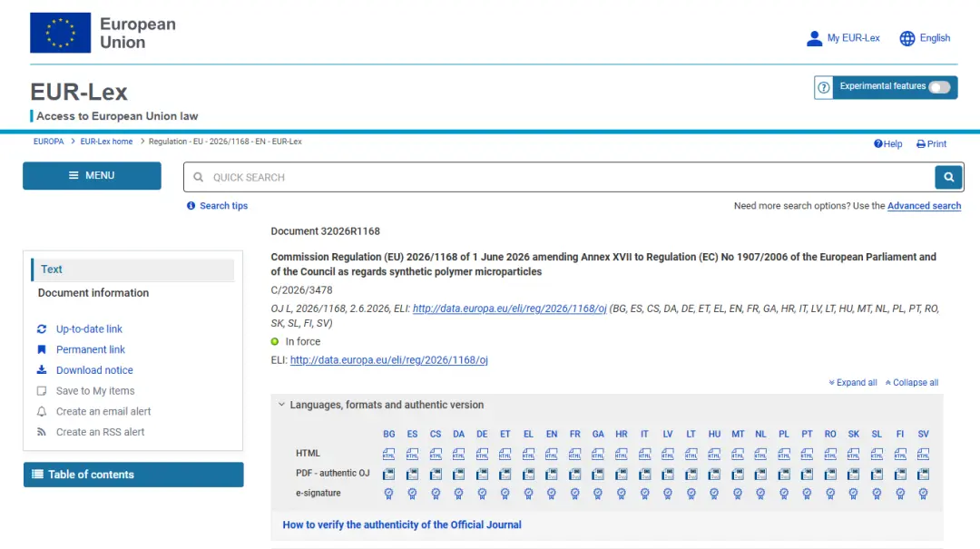Select the Text tab in sidebar
This screenshot has height=549, width=980.
133,270
